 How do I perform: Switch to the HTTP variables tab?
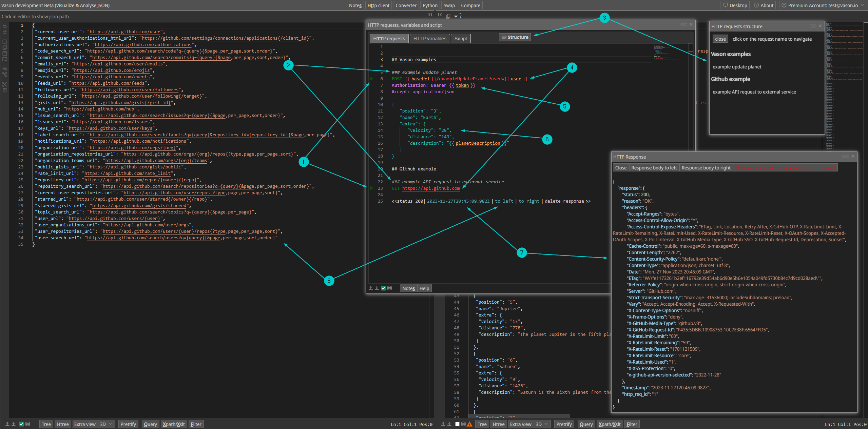click(x=429, y=39)
